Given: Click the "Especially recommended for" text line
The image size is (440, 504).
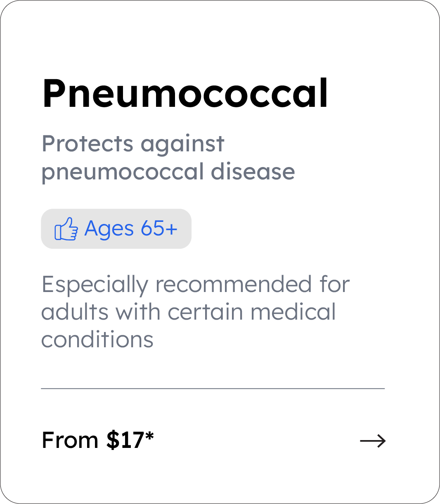Looking at the screenshot, I should [x=196, y=285].
